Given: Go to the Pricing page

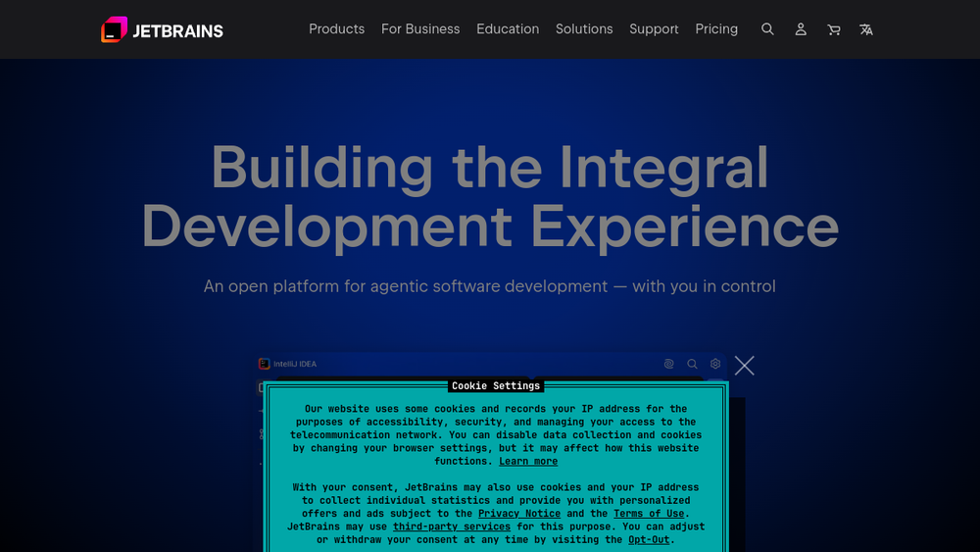Looking at the screenshot, I should [x=716, y=29].
